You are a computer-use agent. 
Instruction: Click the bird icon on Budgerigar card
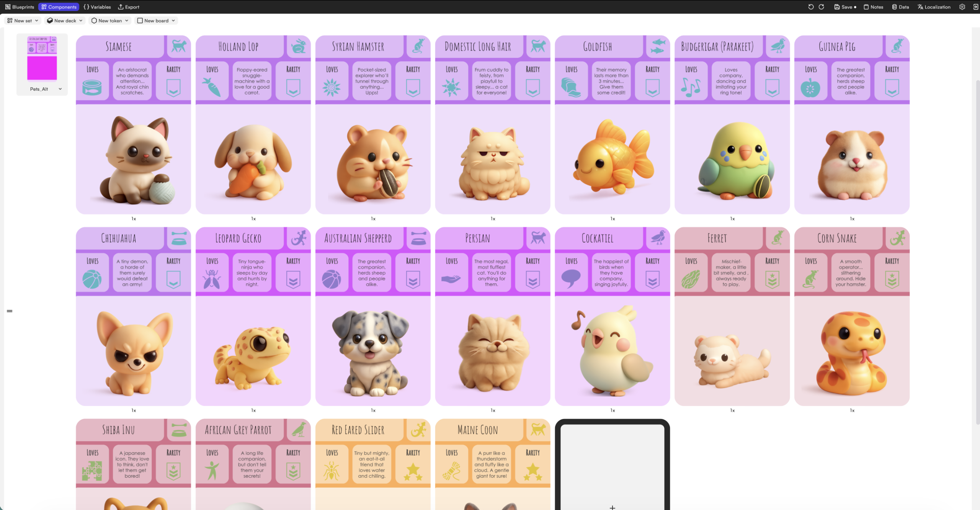(778, 46)
